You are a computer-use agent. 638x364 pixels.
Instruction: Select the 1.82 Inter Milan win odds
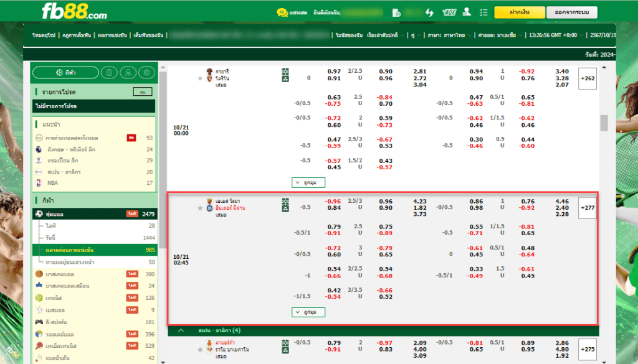pos(420,208)
